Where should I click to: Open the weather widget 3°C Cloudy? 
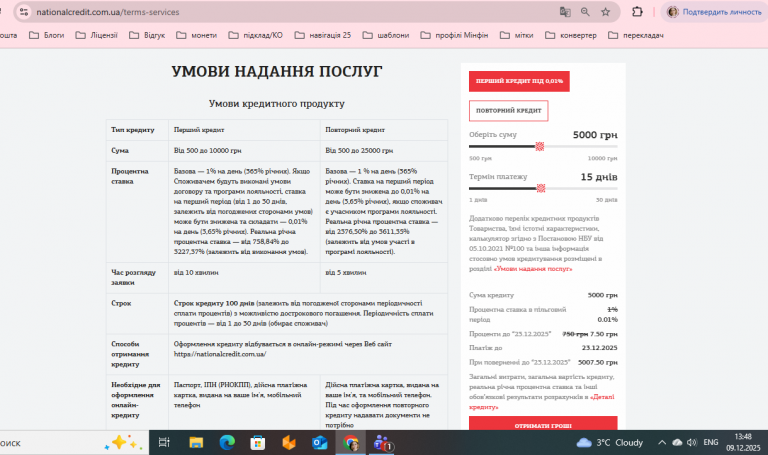[610, 443]
